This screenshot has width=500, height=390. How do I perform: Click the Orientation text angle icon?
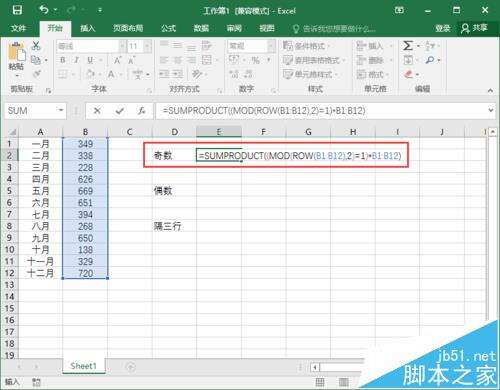coord(197,74)
